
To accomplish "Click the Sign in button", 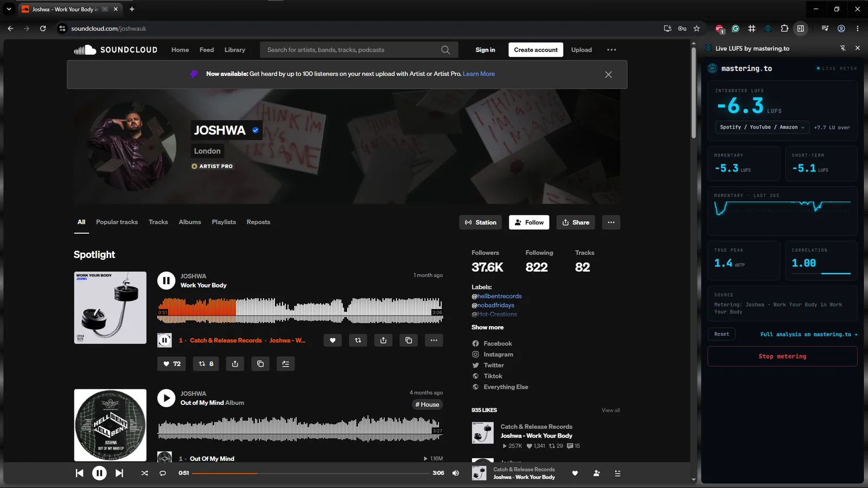I will pos(485,50).
